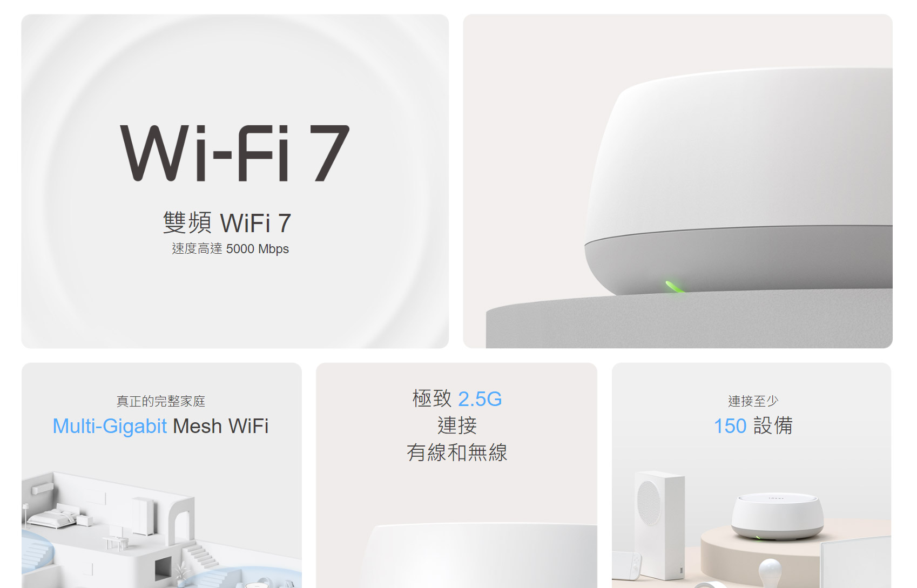This screenshot has width=917, height=588.
Task: Click the Mesh WiFi heading text
Action: [220, 426]
